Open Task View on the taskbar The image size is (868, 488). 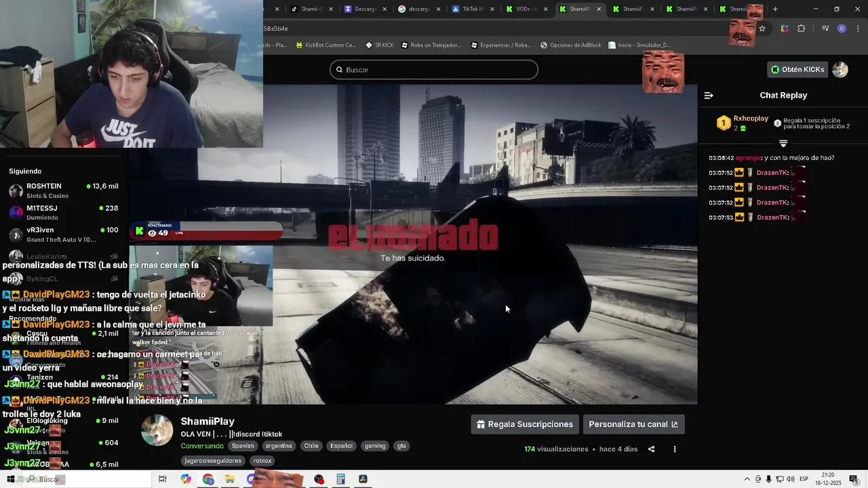163,479
